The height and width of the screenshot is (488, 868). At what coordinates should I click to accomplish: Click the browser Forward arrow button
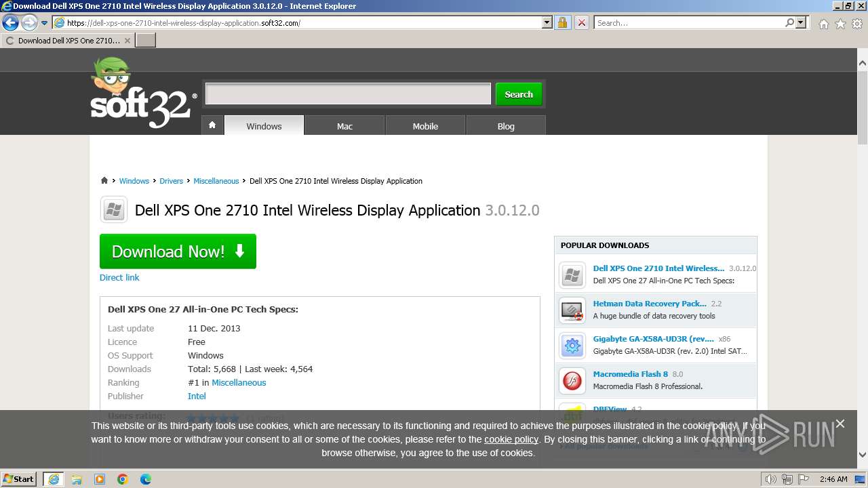tap(29, 23)
